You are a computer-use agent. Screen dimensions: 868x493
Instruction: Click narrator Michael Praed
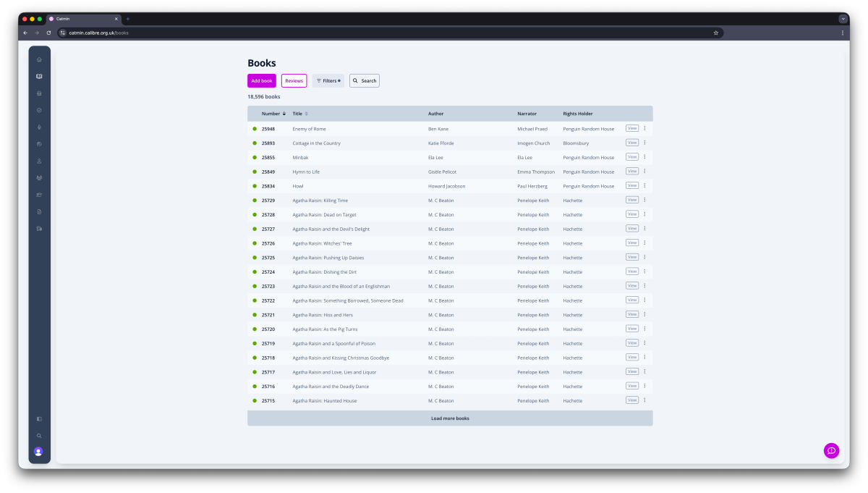click(x=532, y=129)
